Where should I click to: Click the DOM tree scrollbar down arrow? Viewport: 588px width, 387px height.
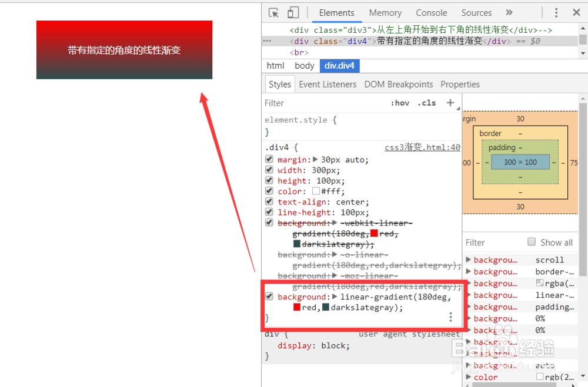583,53
